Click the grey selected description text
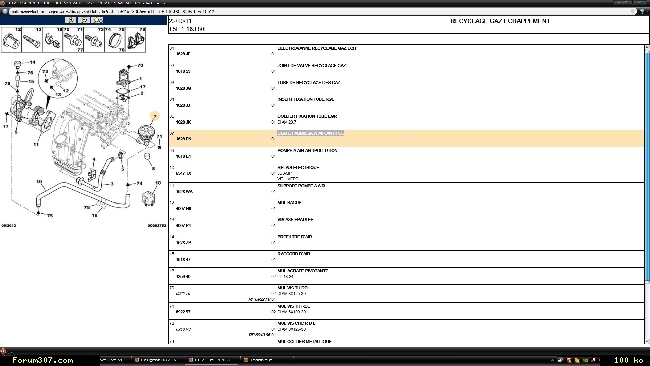 pyautogui.click(x=310, y=133)
